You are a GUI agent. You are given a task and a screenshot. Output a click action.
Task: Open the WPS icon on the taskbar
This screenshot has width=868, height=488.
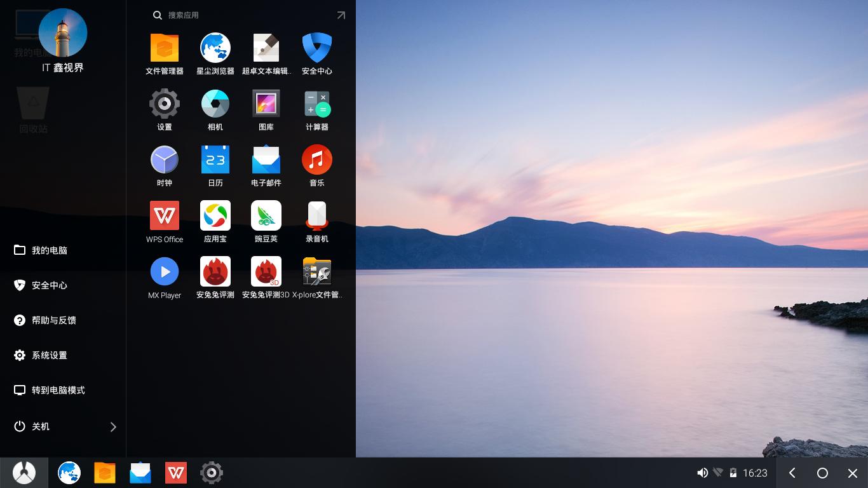coord(176,473)
